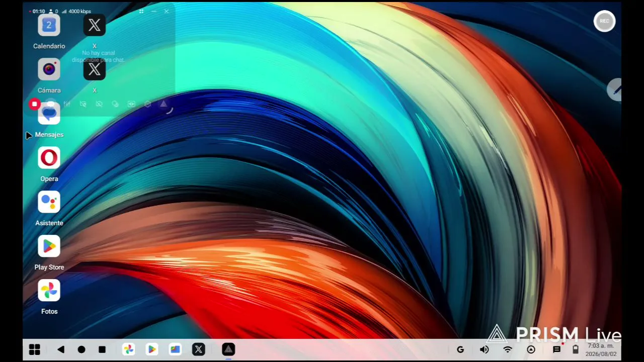Close the PRISM overlay widget
Viewport: 644px width, 362px height.
[167, 11]
